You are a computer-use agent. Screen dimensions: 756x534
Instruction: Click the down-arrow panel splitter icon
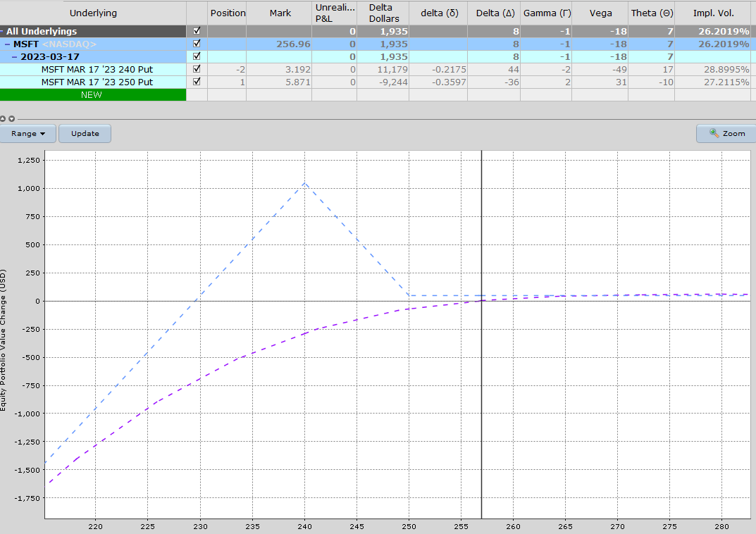click(11, 118)
